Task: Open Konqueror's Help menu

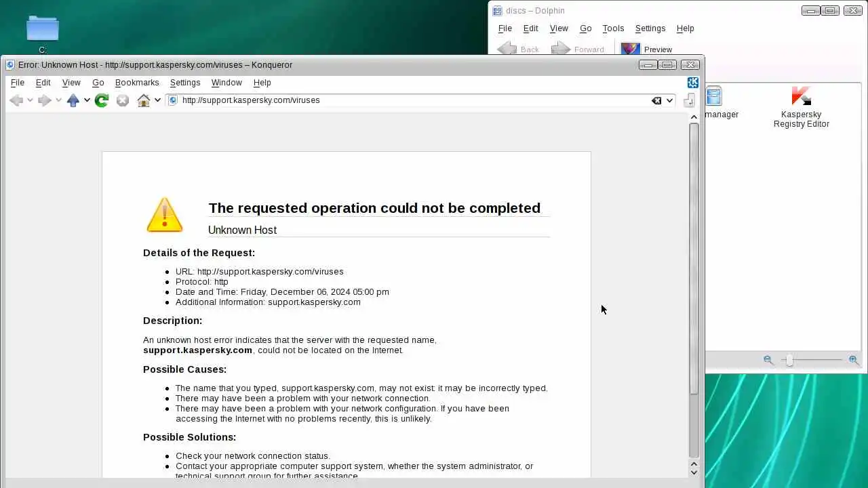Action: pyautogui.click(x=262, y=83)
